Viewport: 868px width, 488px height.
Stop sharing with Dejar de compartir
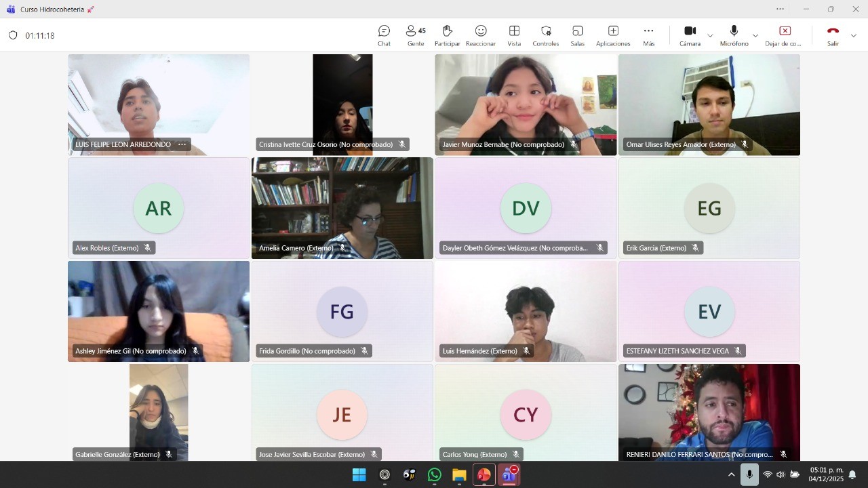(785, 35)
